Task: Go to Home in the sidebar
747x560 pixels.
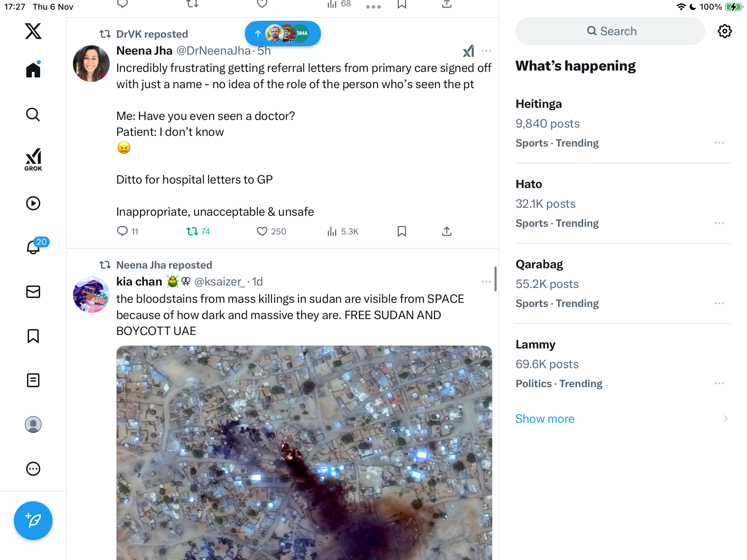Action: pos(33,70)
